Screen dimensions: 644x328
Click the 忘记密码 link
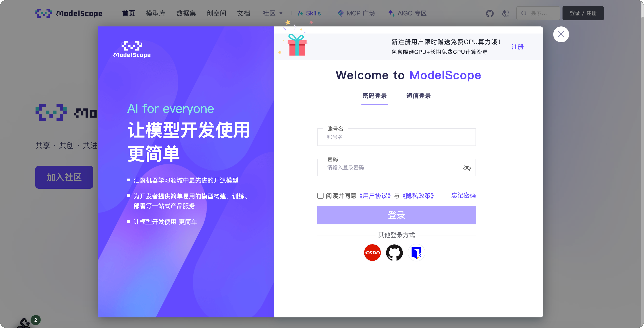click(463, 195)
